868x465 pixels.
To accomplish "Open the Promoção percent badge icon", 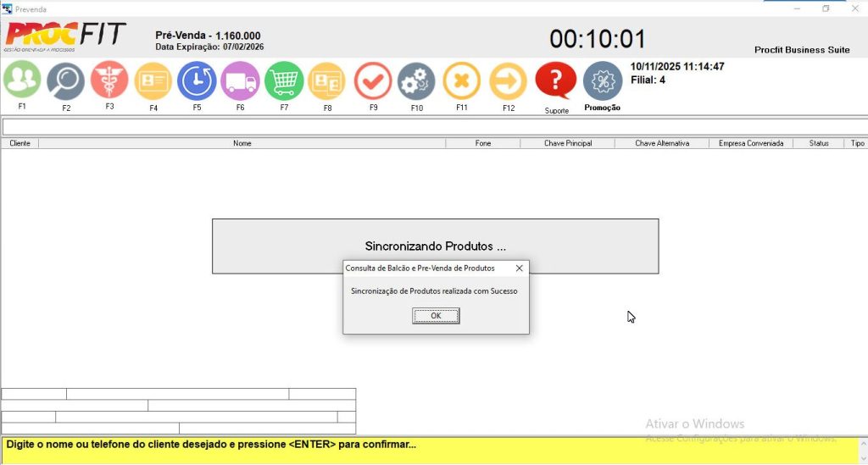I will pos(603,81).
